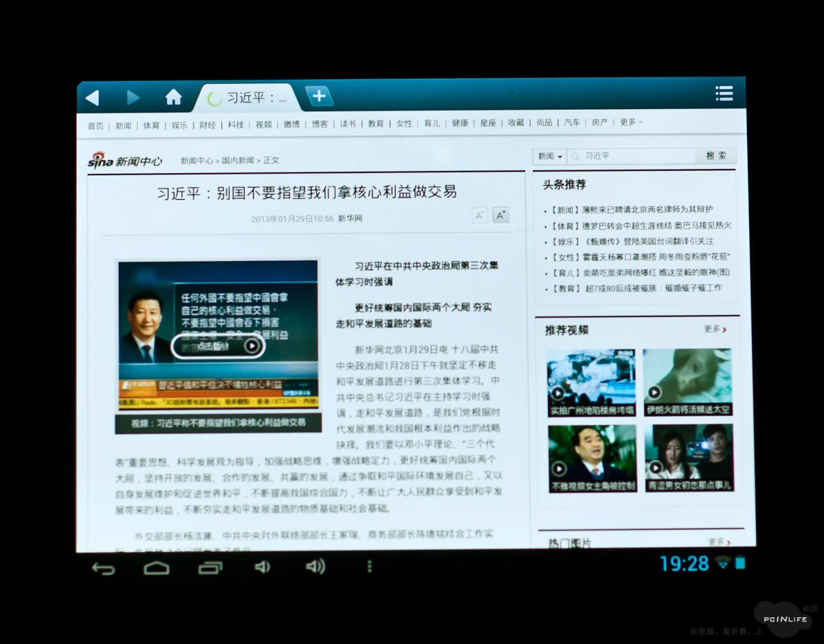Open video thumbnail 伊朗火箭将活猴送太空

click(688, 382)
